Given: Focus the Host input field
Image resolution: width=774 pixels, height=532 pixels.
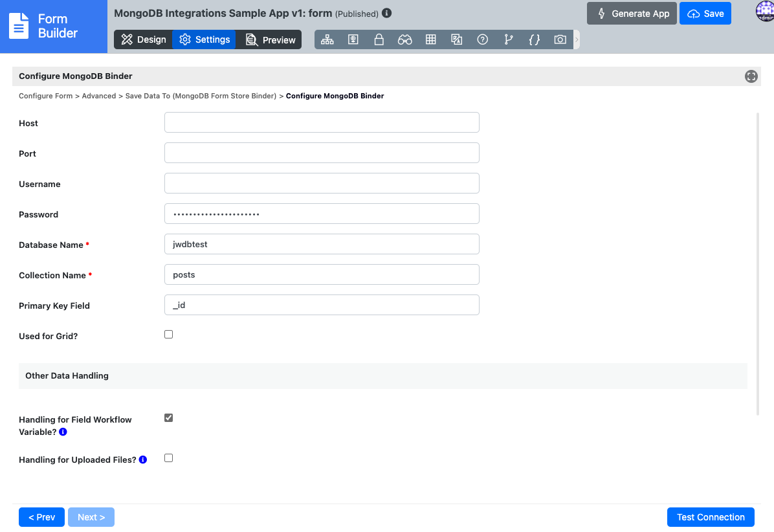Looking at the screenshot, I should point(322,122).
